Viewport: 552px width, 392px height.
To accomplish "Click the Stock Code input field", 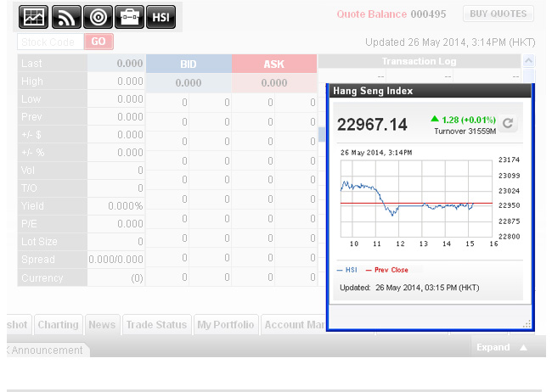I will (50, 42).
